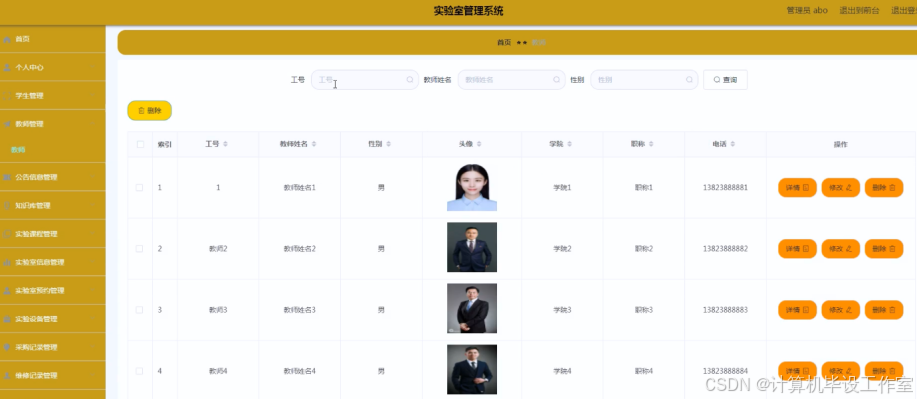Click the icon beside 知识库管理

click(x=7, y=205)
